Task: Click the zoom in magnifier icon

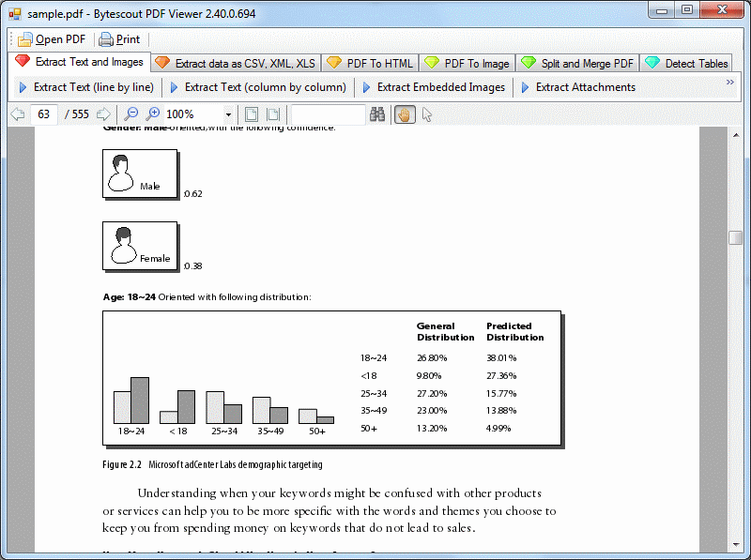Action: tap(152, 114)
